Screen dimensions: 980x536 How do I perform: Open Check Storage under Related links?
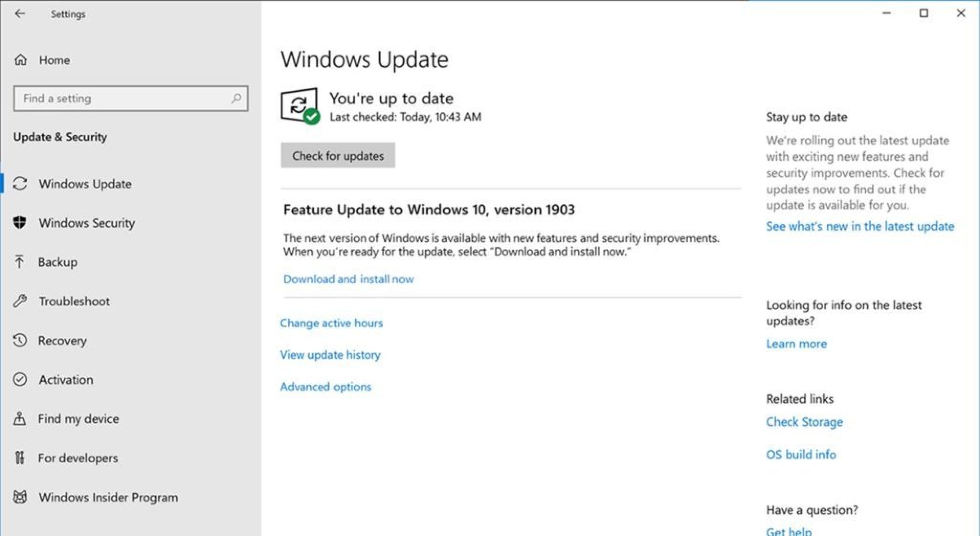point(804,422)
